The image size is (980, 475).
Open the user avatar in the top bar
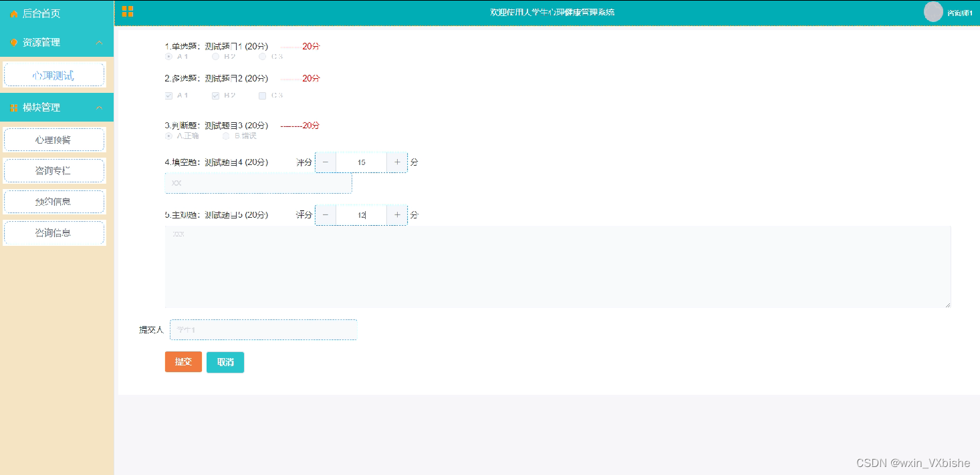pyautogui.click(x=933, y=12)
